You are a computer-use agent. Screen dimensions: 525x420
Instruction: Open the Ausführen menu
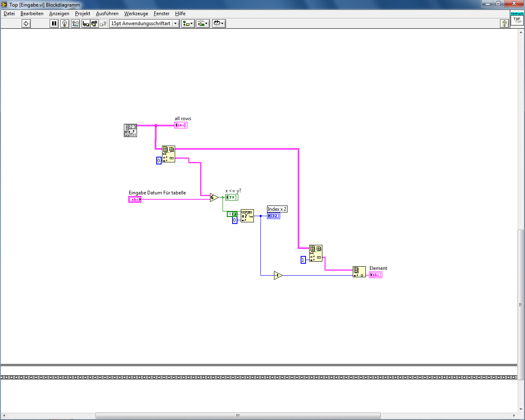coord(107,14)
